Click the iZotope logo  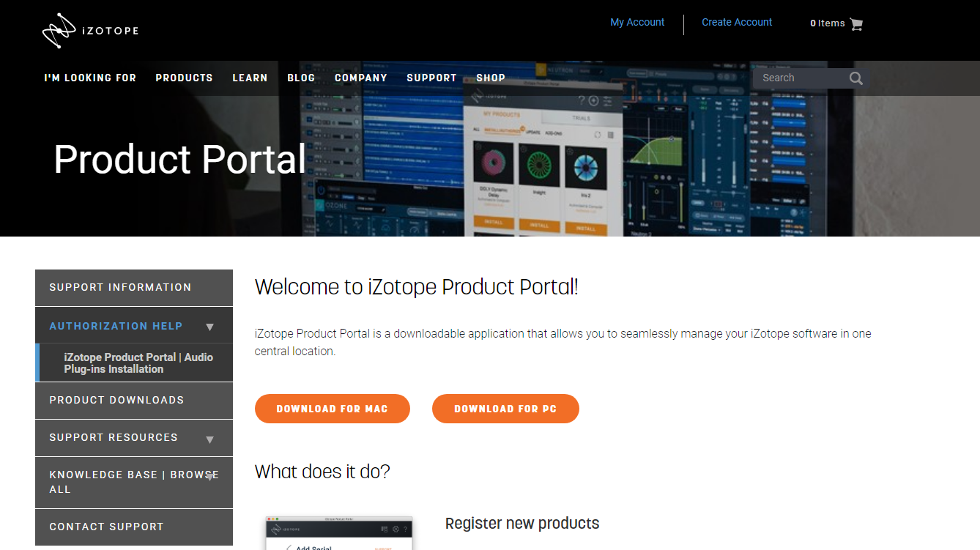(x=90, y=30)
